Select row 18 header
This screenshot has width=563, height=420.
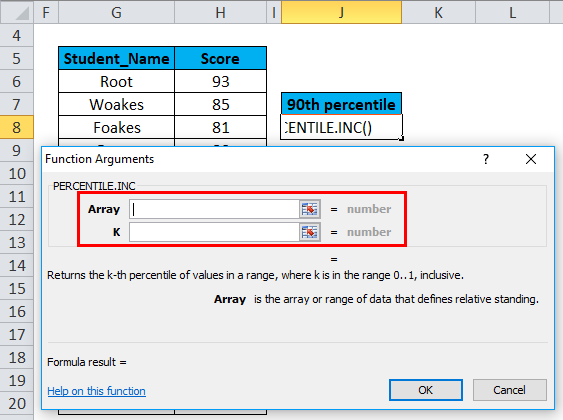(17, 358)
